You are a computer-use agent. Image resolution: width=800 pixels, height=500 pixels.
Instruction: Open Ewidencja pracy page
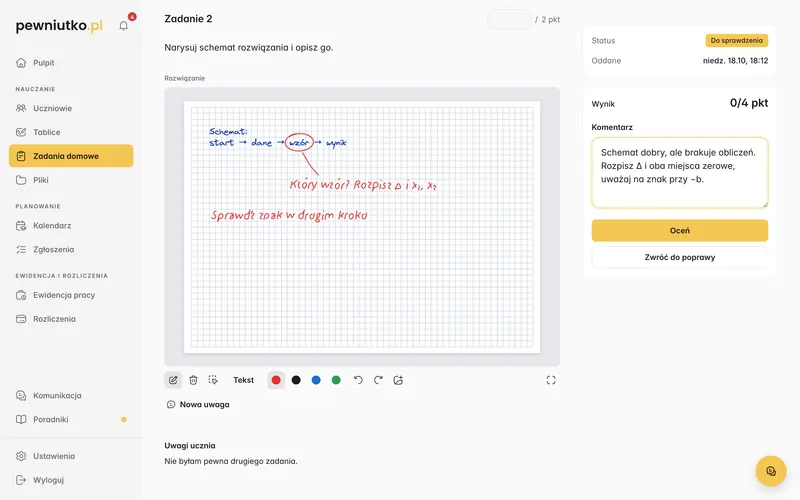(x=71, y=295)
